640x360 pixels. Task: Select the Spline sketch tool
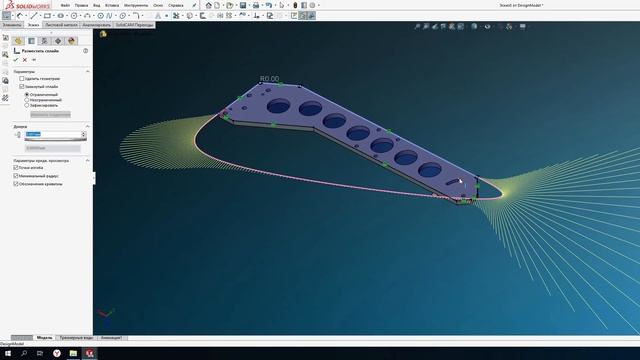click(x=109, y=16)
